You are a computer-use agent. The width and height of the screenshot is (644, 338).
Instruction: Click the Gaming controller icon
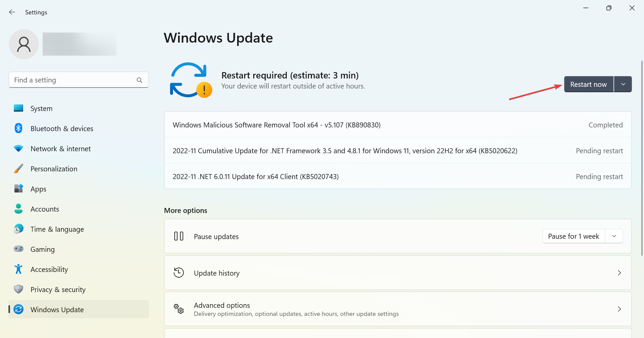18,249
